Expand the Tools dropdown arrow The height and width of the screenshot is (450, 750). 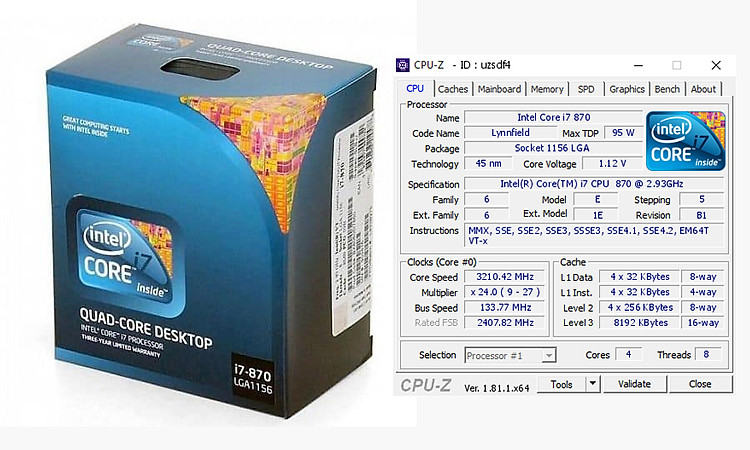(592, 384)
